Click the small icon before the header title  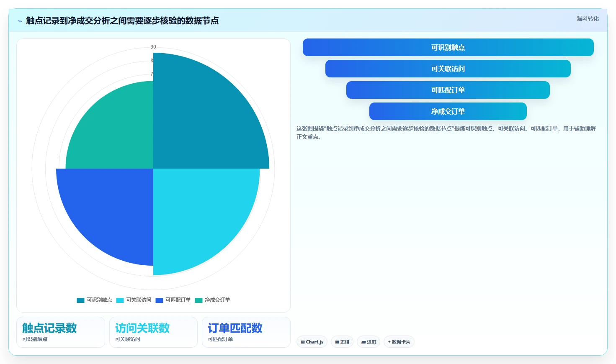(20, 21)
